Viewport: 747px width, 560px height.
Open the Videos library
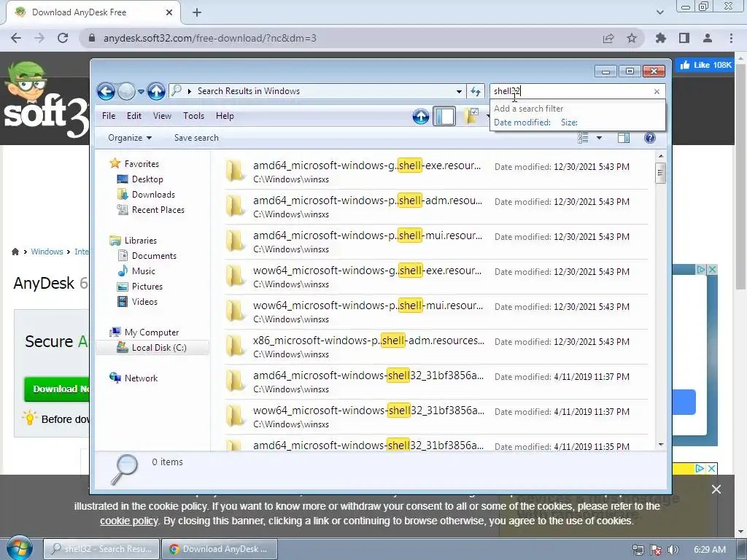click(x=144, y=301)
